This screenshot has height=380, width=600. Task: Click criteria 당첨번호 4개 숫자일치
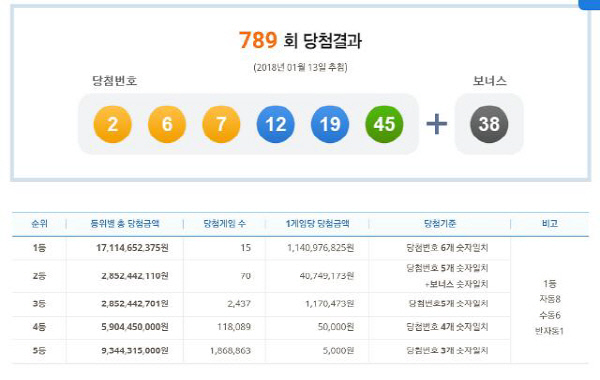point(447,327)
